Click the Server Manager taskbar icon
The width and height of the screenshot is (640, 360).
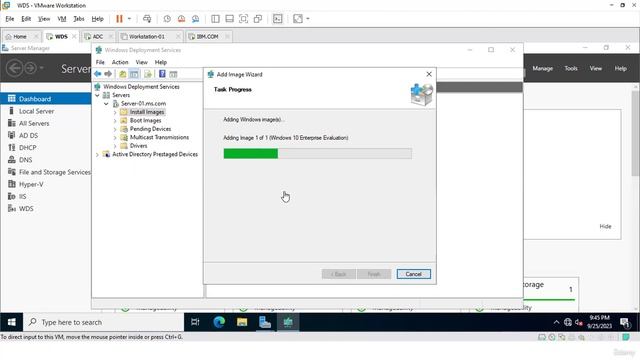265,322
